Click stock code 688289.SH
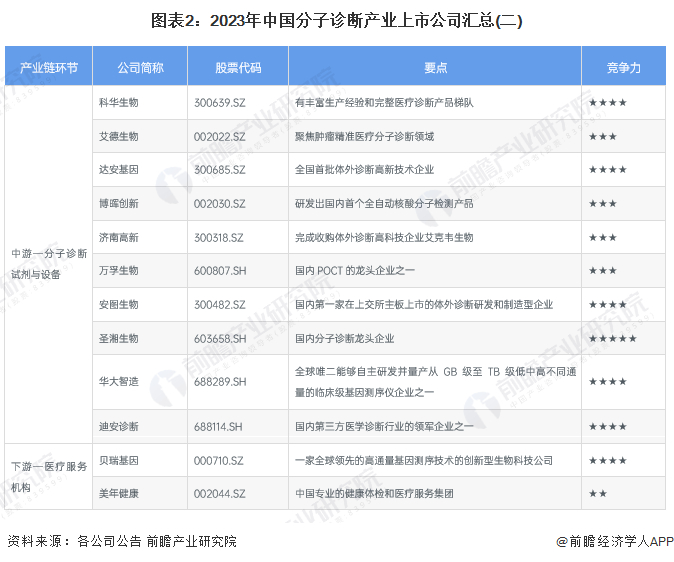This screenshot has width=674, height=562. 220,381
